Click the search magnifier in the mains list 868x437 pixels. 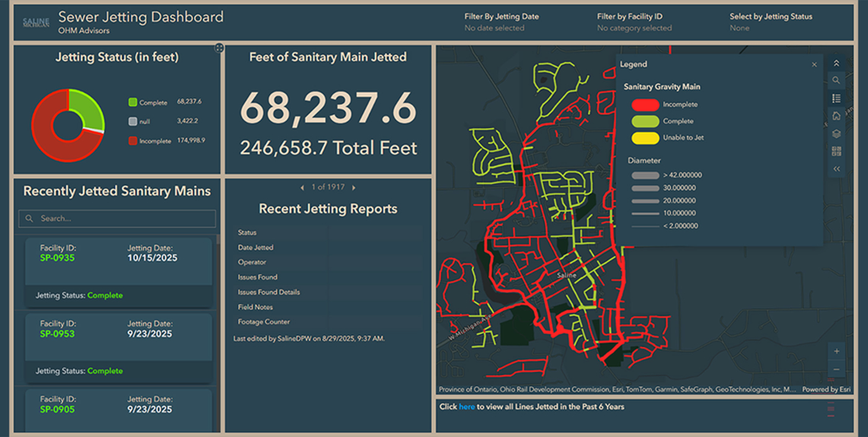pos(29,219)
